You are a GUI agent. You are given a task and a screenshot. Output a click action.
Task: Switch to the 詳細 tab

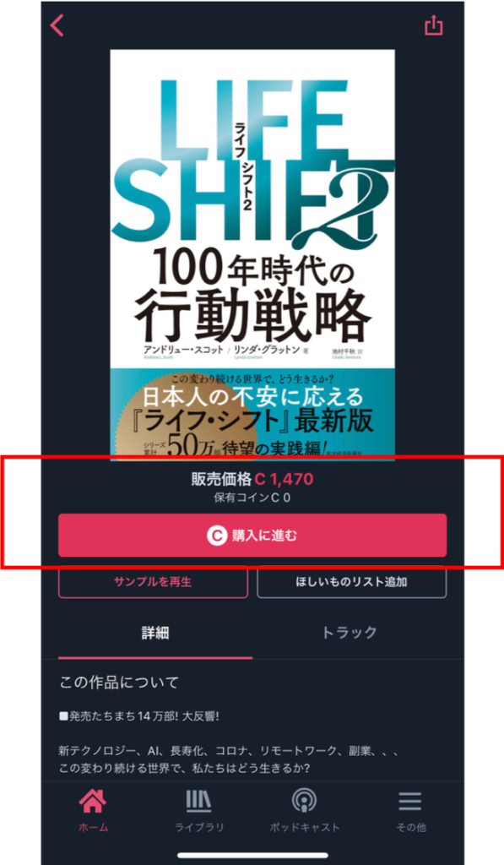[155, 633]
